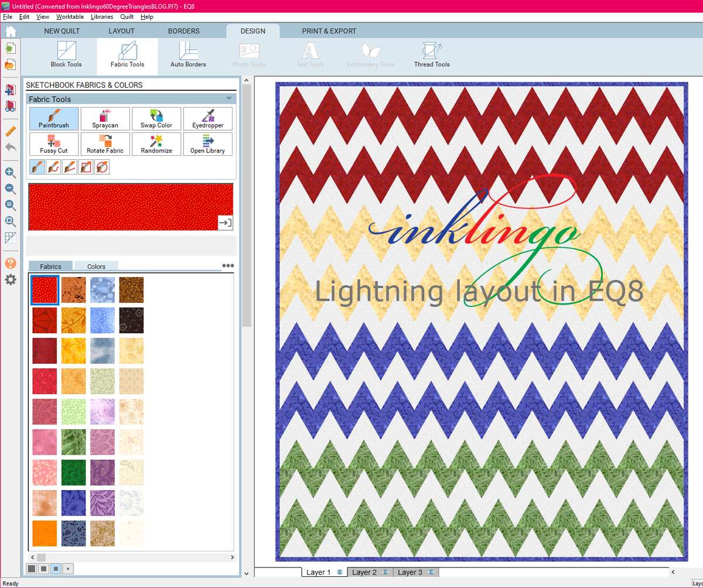This screenshot has height=588, width=703.
Task: Click the palette horizontal scroll left arrow
Action: coord(32,558)
